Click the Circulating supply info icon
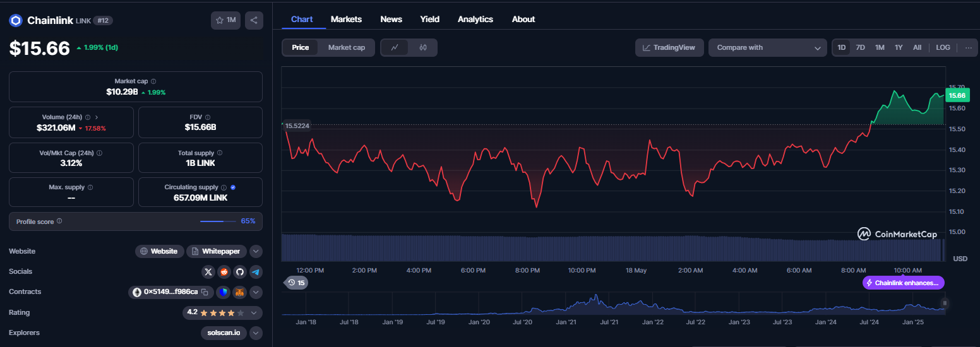 (224, 187)
